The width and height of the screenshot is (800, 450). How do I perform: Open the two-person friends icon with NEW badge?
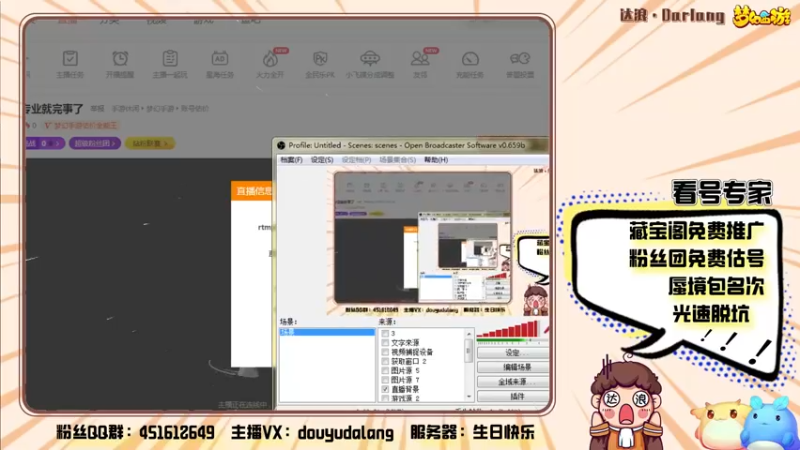click(x=420, y=58)
